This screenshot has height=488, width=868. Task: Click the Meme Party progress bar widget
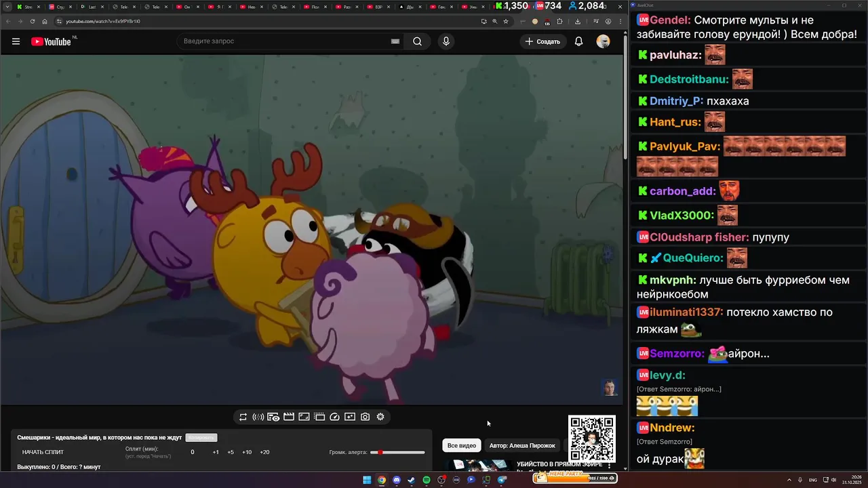click(575, 478)
